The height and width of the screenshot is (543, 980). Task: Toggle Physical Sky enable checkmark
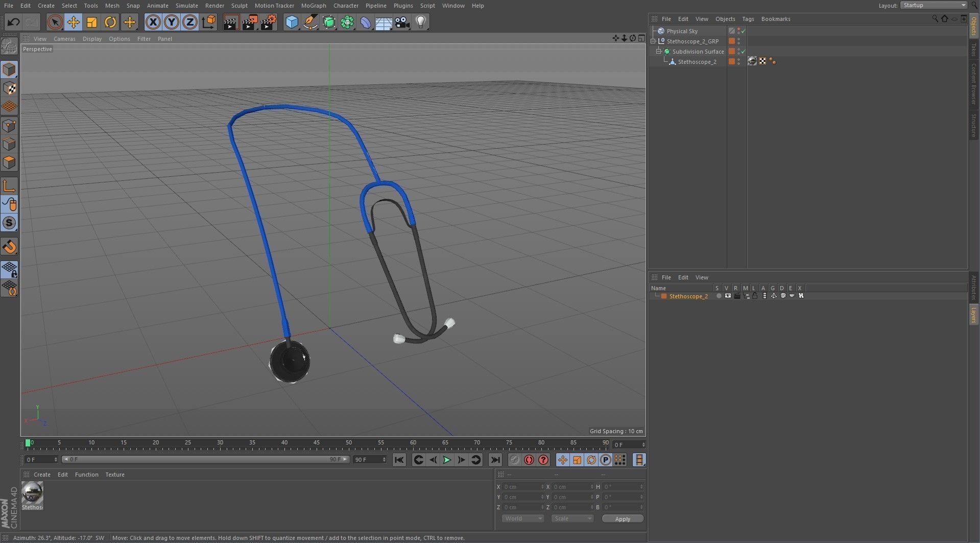tap(744, 31)
